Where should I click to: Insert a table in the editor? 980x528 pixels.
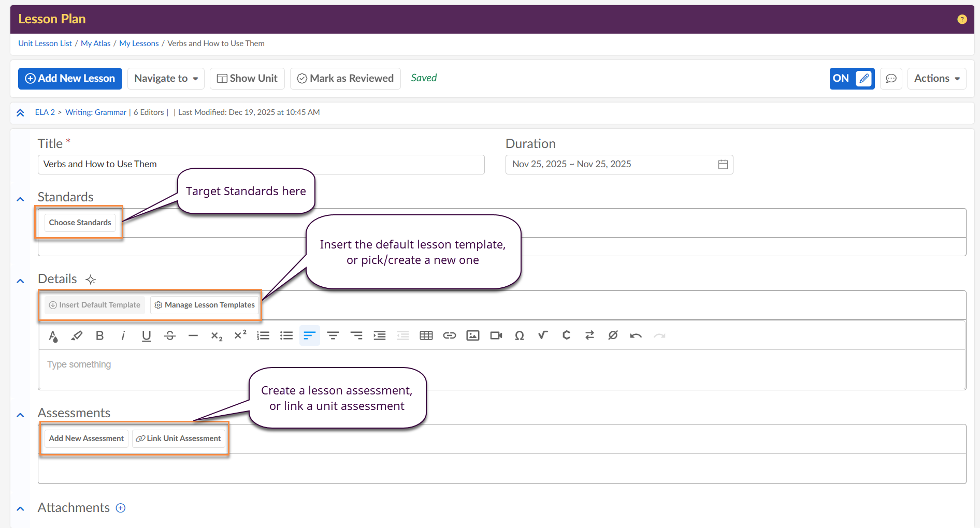[x=426, y=336]
